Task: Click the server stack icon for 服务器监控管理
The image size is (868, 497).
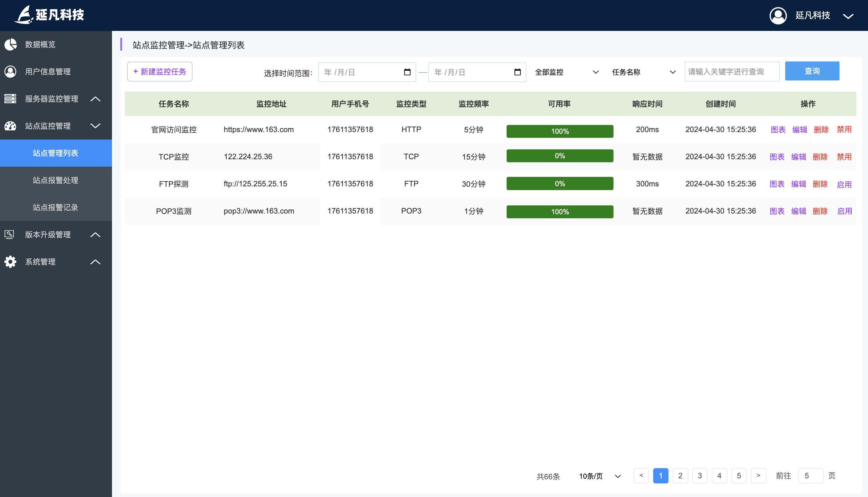Action: (11, 99)
